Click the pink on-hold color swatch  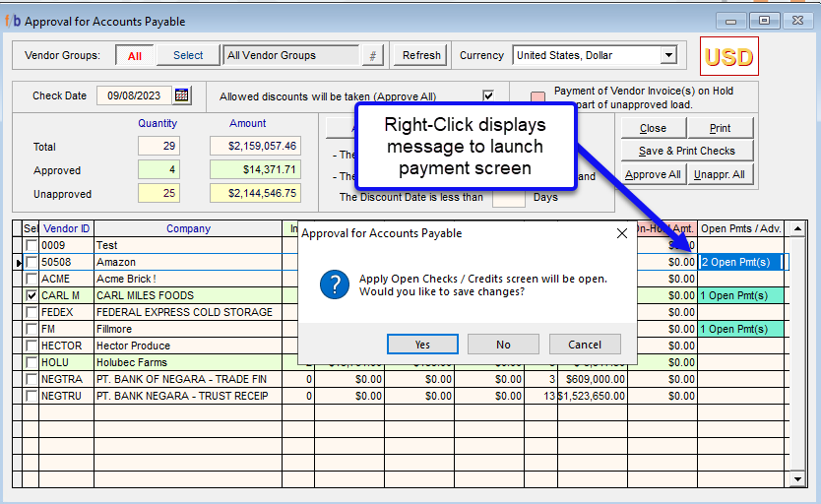537,97
